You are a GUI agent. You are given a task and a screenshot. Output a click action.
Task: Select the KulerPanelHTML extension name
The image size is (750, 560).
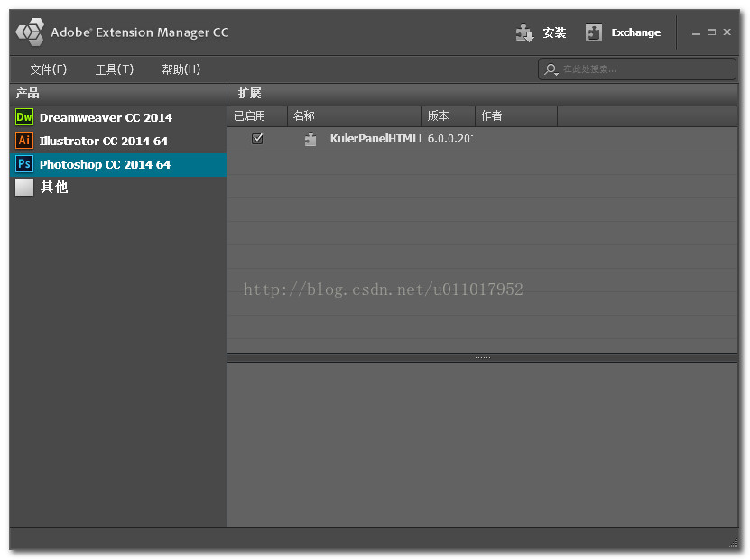(x=376, y=139)
